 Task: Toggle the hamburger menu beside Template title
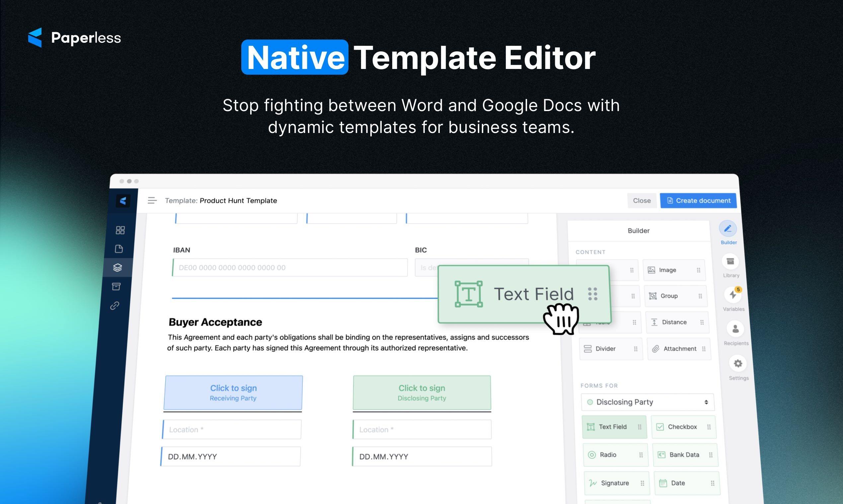pos(152,200)
